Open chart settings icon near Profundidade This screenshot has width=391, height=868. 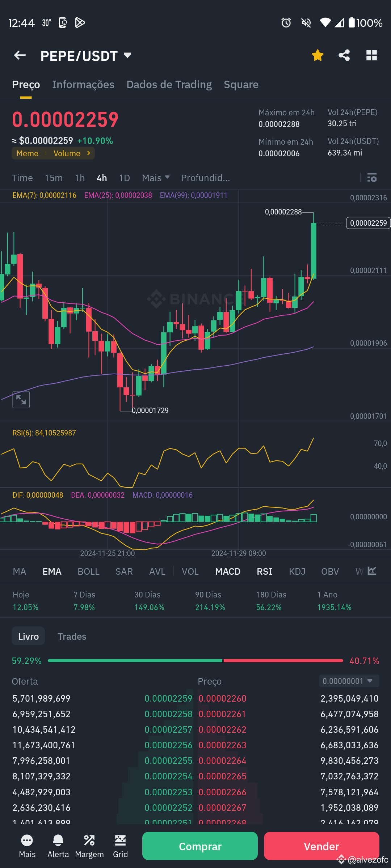point(372,178)
